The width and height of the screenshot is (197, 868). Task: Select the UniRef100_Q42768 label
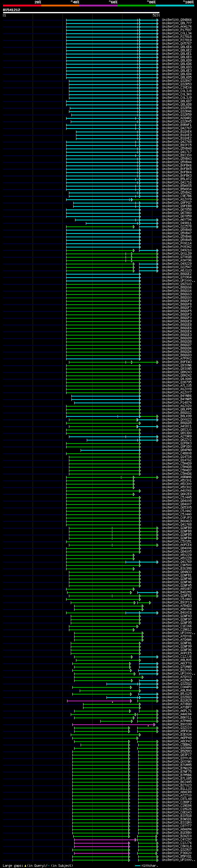click(177, 142)
